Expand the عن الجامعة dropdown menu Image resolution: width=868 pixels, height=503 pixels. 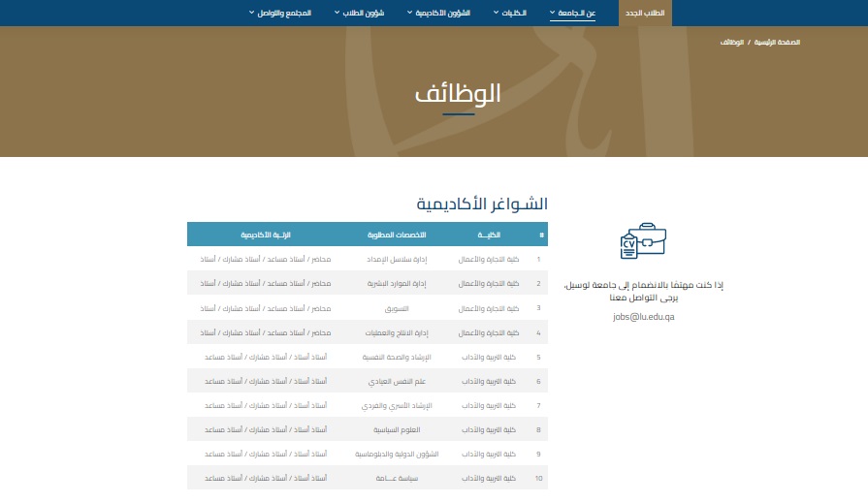(572, 13)
